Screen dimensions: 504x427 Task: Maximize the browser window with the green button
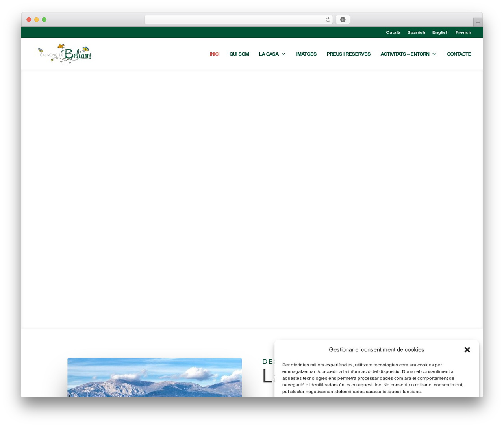(x=44, y=20)
